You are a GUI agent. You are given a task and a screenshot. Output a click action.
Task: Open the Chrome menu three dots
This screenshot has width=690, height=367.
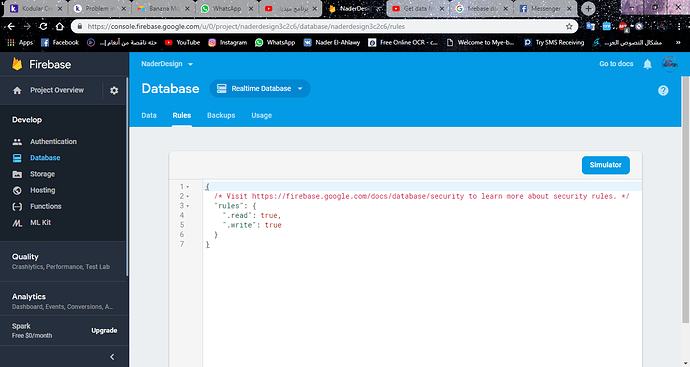pos(679,26)
